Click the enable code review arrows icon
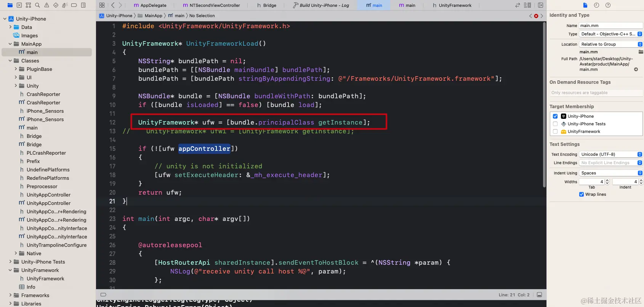Image resolution: width=644 pixels, height=307 pixels. [x=517, y=5]
